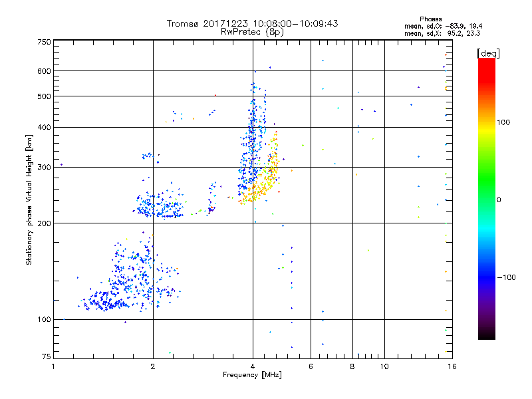
Task: Click the x-axis tick label '10'
Action: pyautogui.click(x=384, y=366)
